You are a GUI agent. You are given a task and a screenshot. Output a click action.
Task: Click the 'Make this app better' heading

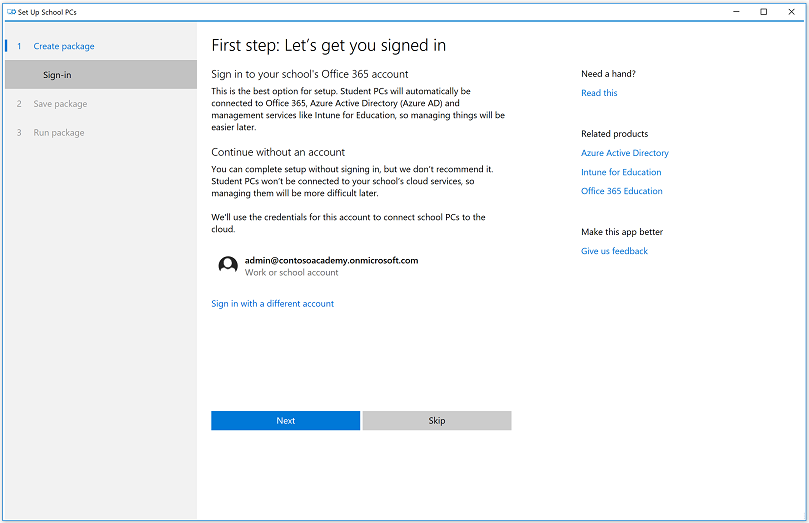[x=622, y=232]
